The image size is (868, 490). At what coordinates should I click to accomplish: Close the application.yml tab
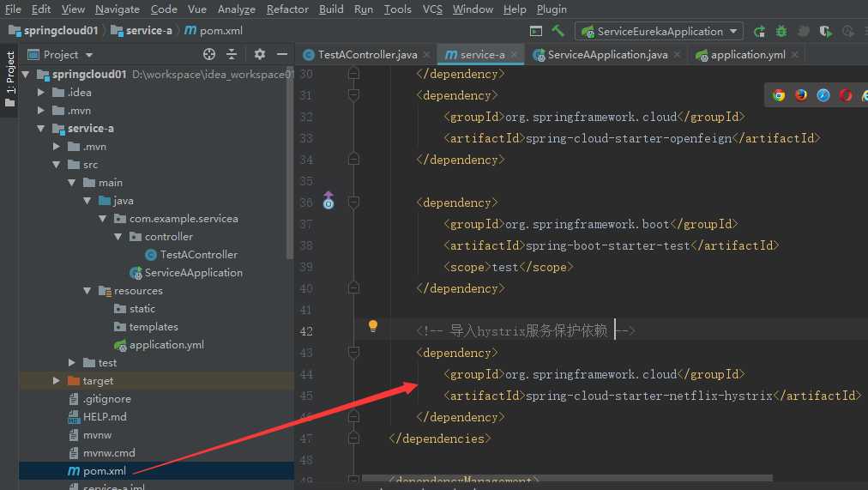point(795,54)
